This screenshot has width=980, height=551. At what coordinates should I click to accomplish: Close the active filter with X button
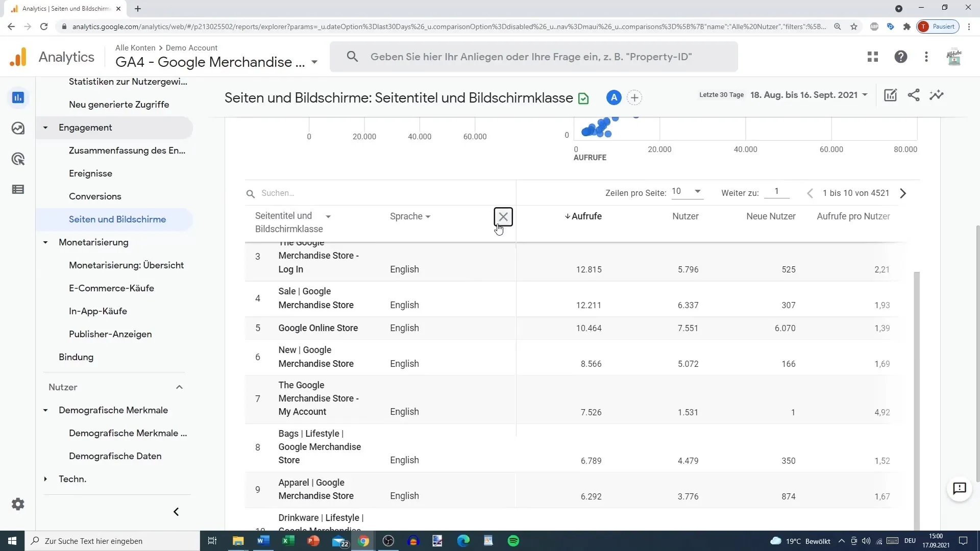pos(503,216)
